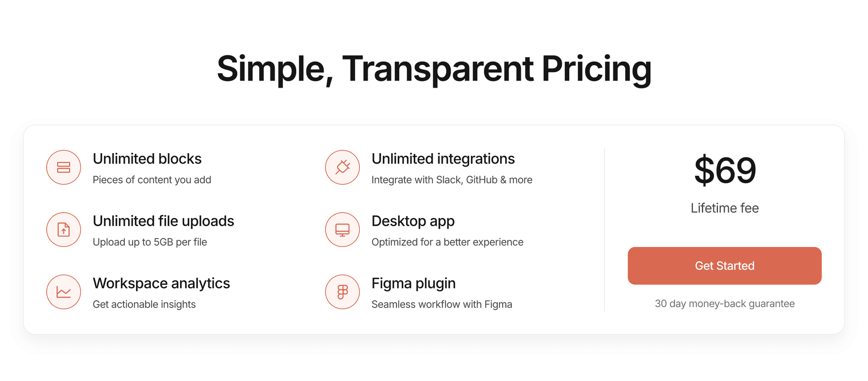Click the Desktop app feature title

[x=413, y=221]
